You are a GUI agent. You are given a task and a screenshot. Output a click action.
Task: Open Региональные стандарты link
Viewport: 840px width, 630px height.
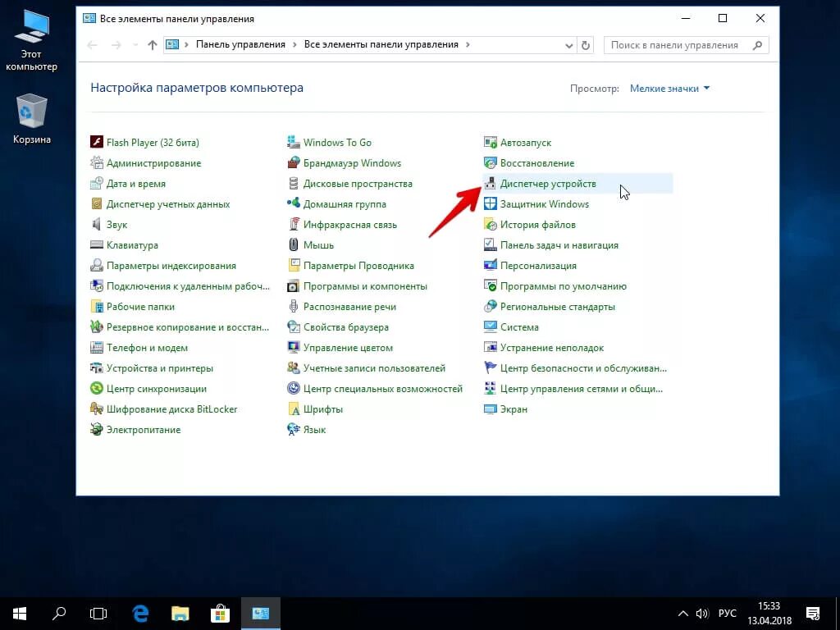coord(558,307)
